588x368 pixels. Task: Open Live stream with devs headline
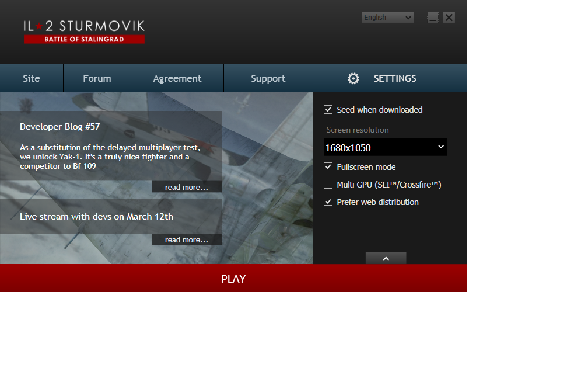coord(96,217)
